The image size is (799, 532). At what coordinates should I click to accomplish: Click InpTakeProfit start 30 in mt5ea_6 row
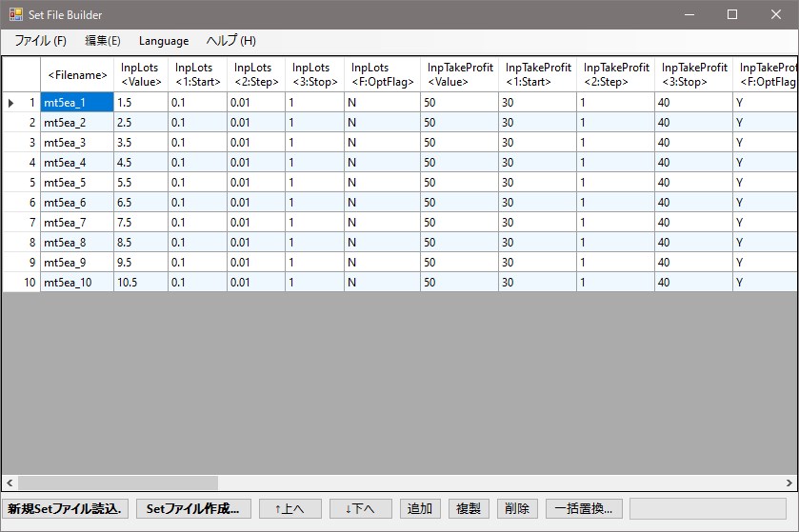[538, 202]
